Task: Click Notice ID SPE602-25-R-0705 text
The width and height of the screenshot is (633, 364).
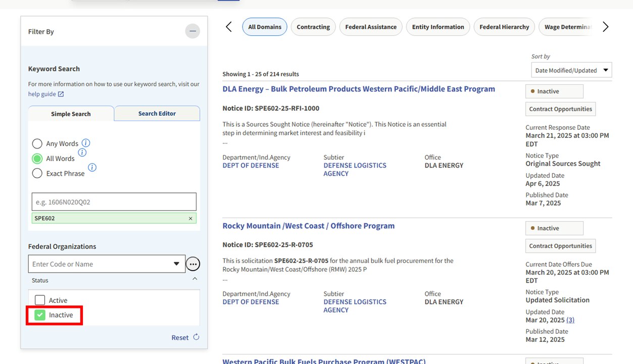Action: (268, 245)
